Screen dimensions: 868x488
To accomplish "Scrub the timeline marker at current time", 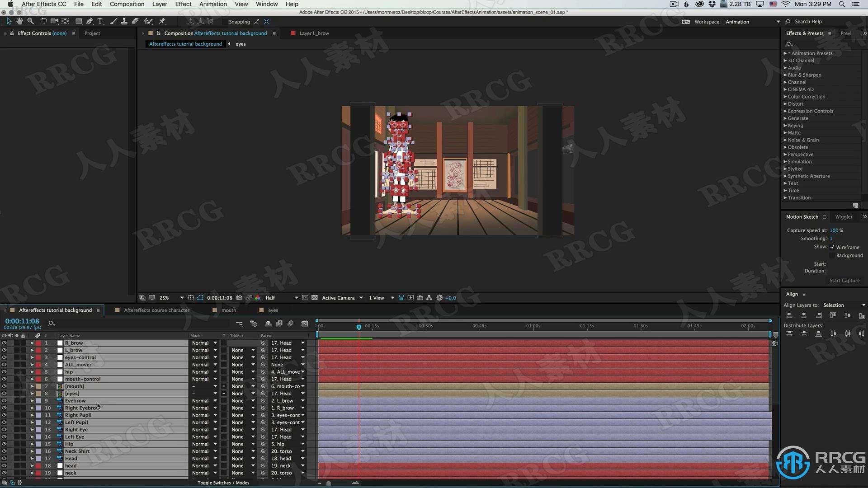I will click(x=357, y=325).
